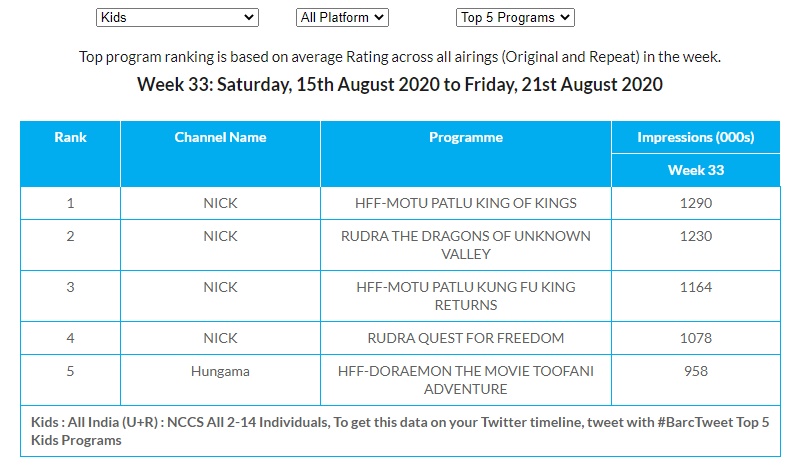Select the Week 33 subheader cell

click(696, 170)
